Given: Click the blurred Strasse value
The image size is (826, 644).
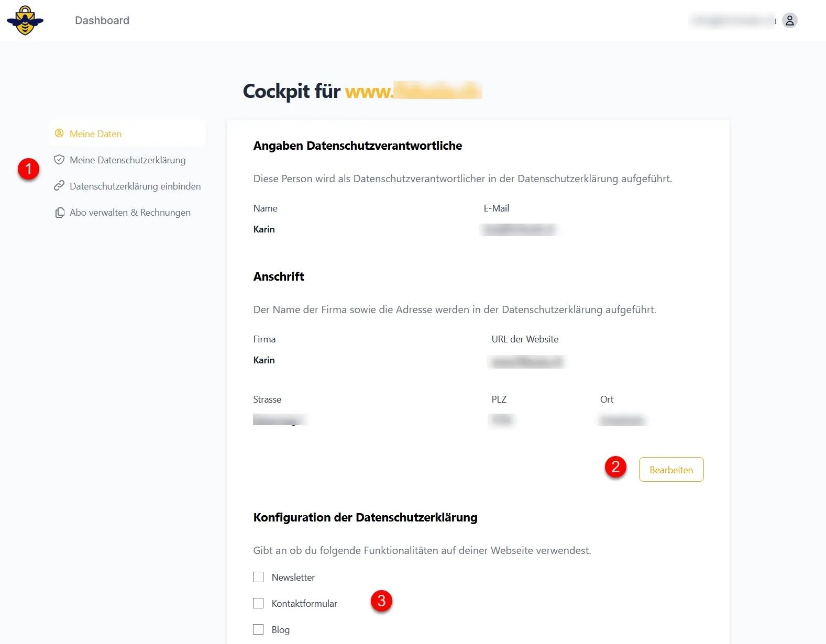Looking at the screenshot, I should (279, 419).
